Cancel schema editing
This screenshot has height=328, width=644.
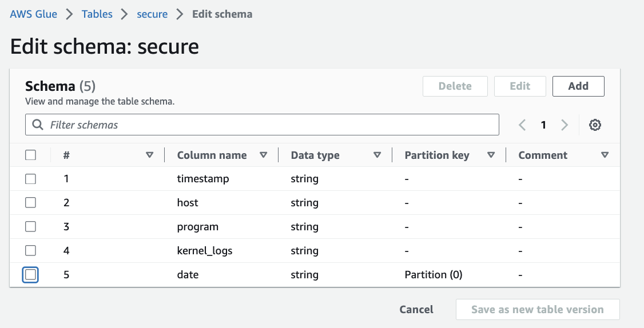tap(416, 310)
